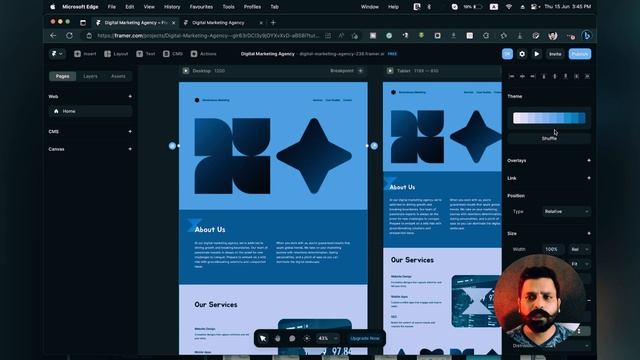Open a new browser tab with plus

tap(273, 23)
